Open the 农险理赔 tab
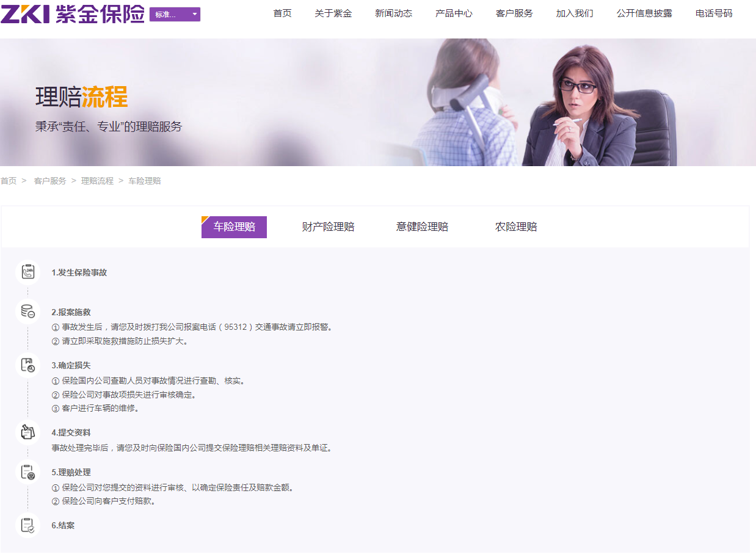The height and width of the screenshot is (554, 756). click(516, 227)
